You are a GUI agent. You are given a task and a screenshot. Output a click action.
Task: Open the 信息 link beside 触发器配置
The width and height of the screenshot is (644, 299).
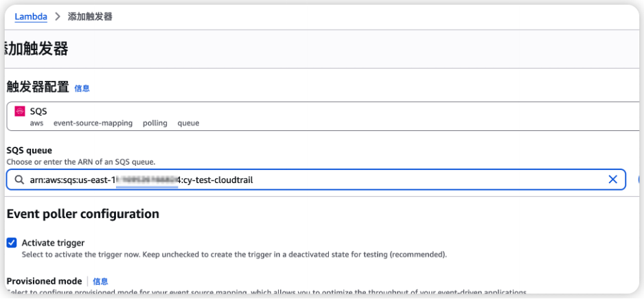click(82, 88)
